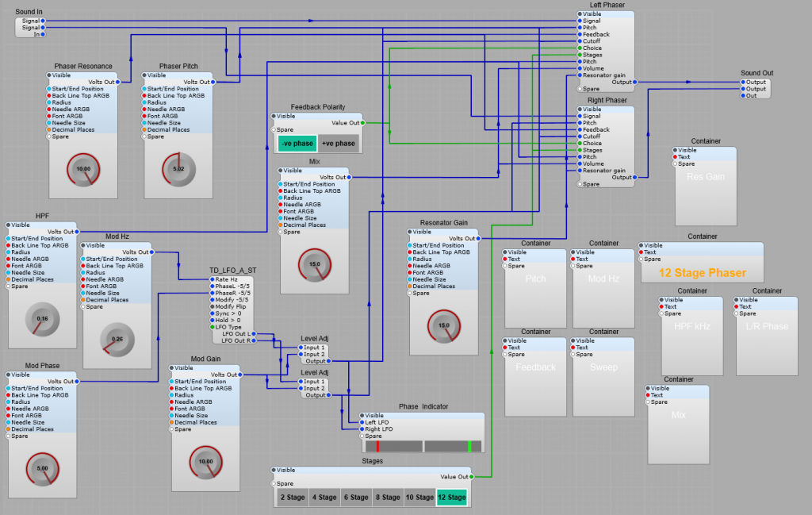This screenshot has height=515, width=812.
Task: Adjust the HPF frequency knob
Action: tap(41, 320)
